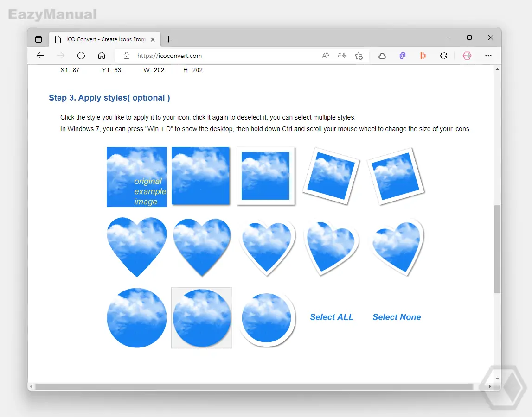Image resolution: width=532 pixels, height=417 pixels.
Task: Open the purple clip extension icon
Action: [x=403, y=56]
